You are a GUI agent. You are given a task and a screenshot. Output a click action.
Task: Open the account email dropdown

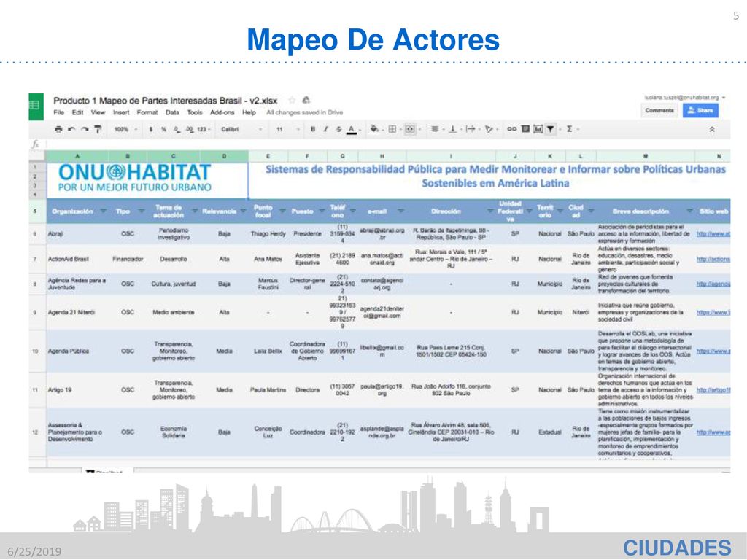(684, 98)
